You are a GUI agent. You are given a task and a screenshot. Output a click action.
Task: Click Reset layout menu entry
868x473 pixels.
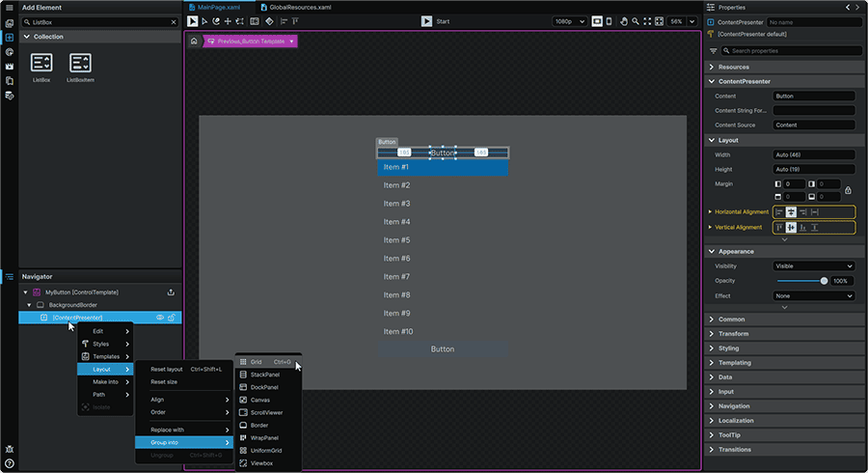[x=185, y=369]
